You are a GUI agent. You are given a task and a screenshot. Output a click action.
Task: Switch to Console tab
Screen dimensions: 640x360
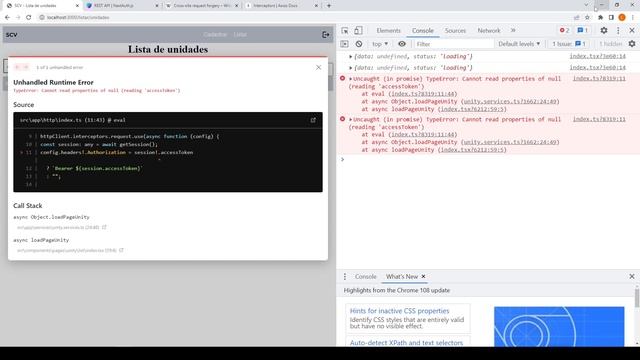tap(422, 31)
